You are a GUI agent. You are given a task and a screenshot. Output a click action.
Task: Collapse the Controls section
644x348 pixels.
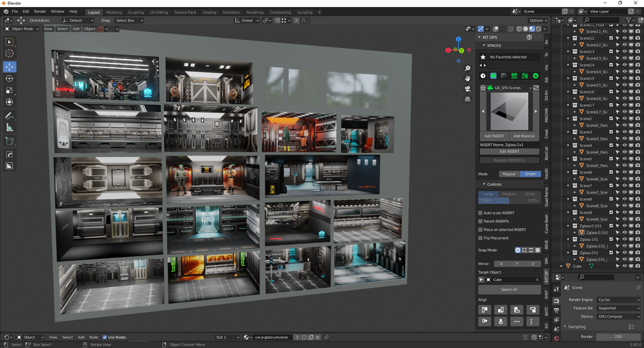click(494, 185)
